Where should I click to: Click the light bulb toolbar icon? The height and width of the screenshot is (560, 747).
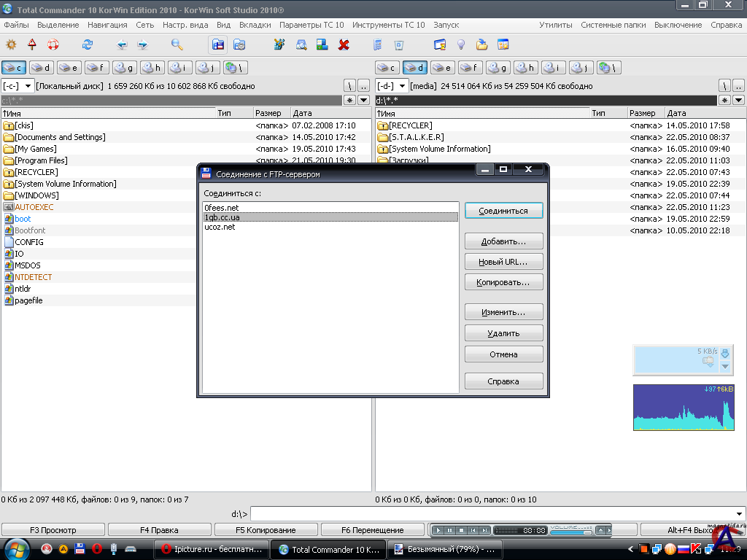[x=461, y=44]
